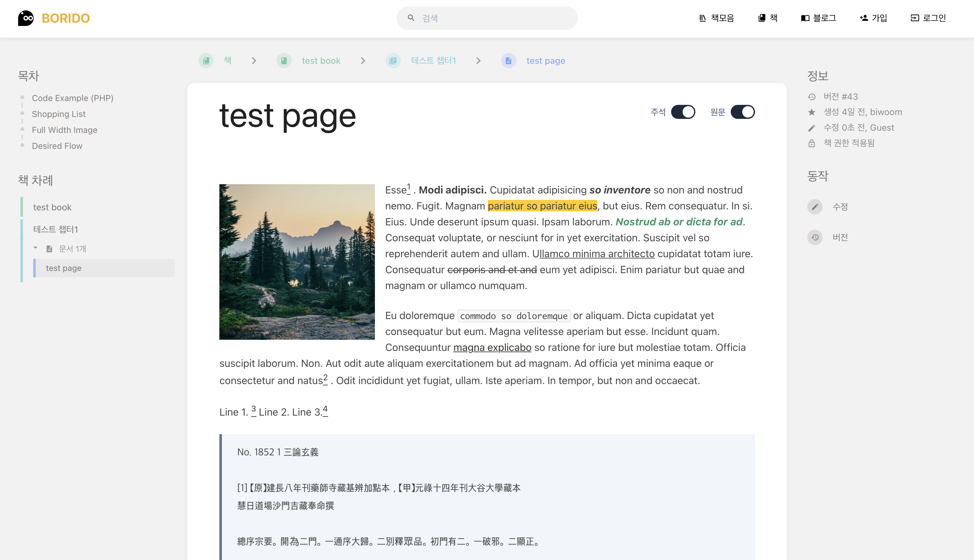Open the 책모음 menu item

coord(716,18)
